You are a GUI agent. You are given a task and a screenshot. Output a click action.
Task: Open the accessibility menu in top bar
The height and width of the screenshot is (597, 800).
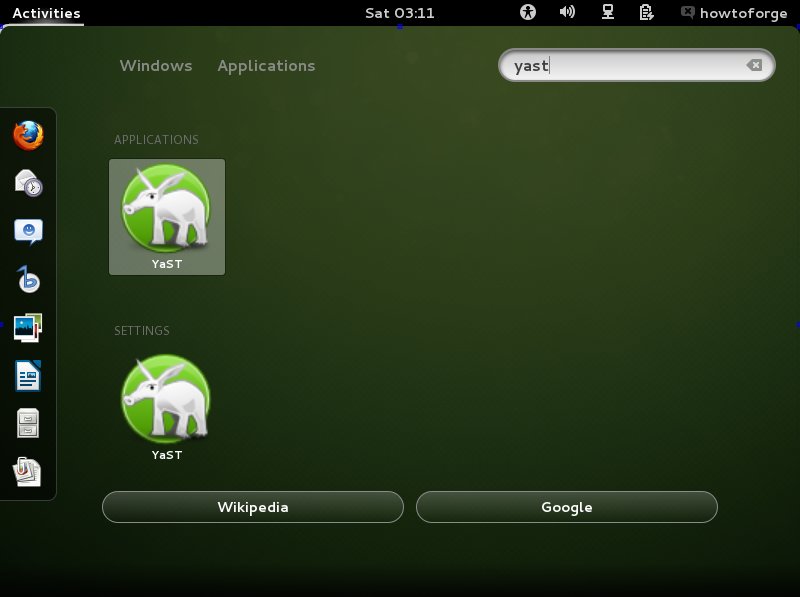pos(528,12)
